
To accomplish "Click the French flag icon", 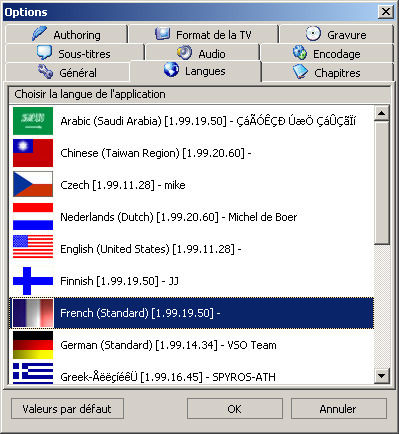I will click(x=33, y=313).
